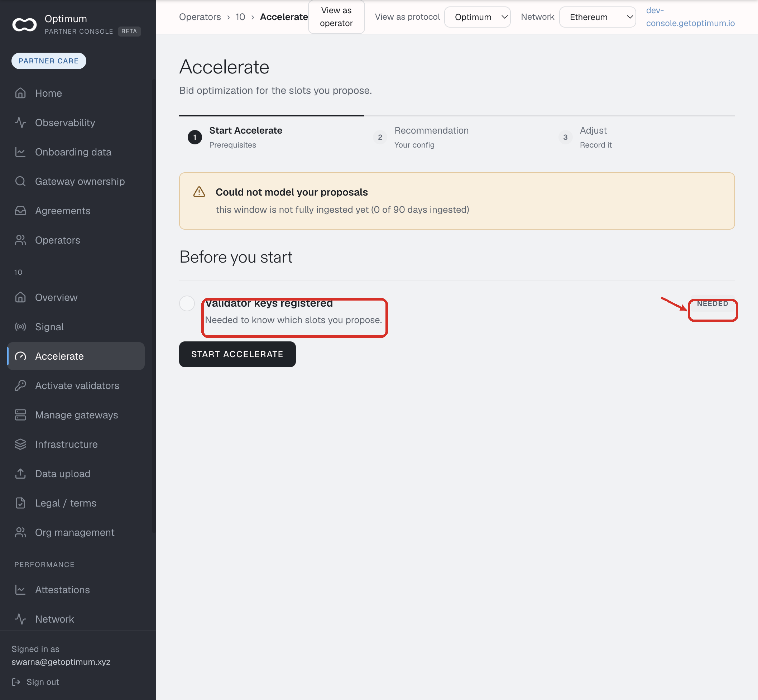Click the PARTNER CARE badge
The image size is (758, 700).
tap(49, 61)
